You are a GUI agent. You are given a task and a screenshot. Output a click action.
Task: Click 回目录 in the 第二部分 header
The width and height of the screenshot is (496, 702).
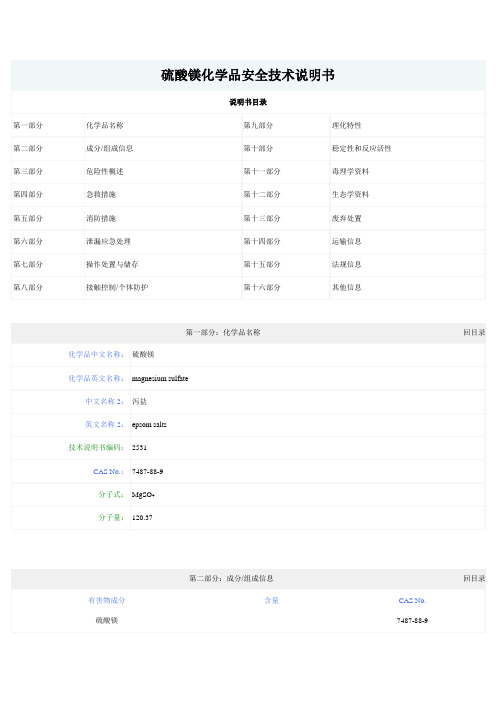[474, 578]
